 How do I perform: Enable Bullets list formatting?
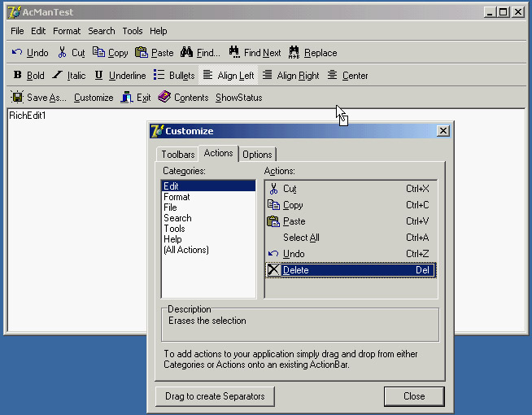click(159, 76)
